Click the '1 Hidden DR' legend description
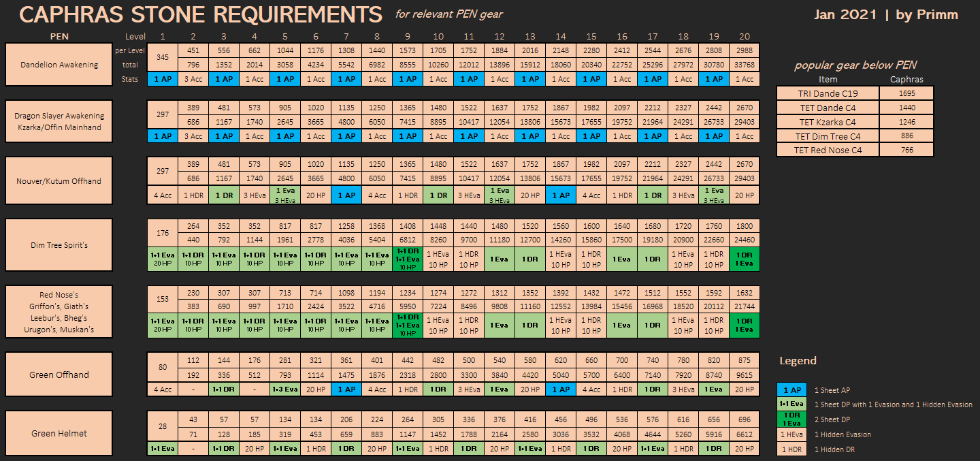The image size is (980, 461). tap(834, 449)
